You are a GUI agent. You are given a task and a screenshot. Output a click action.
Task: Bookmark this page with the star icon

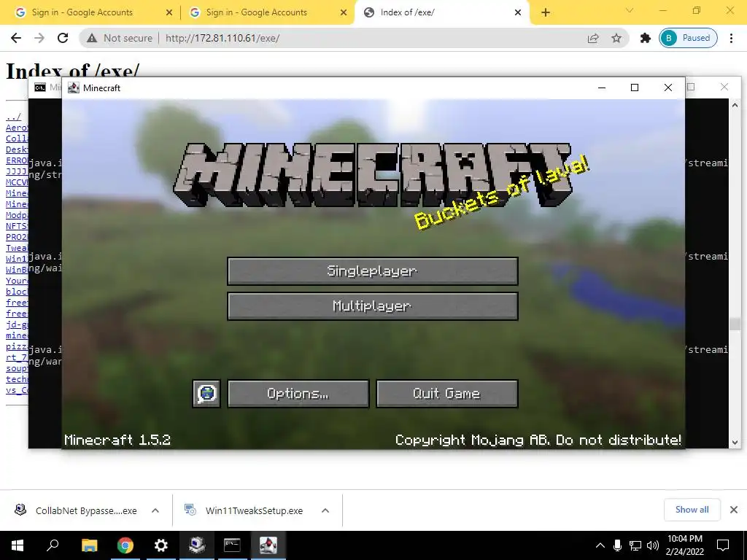616,38
